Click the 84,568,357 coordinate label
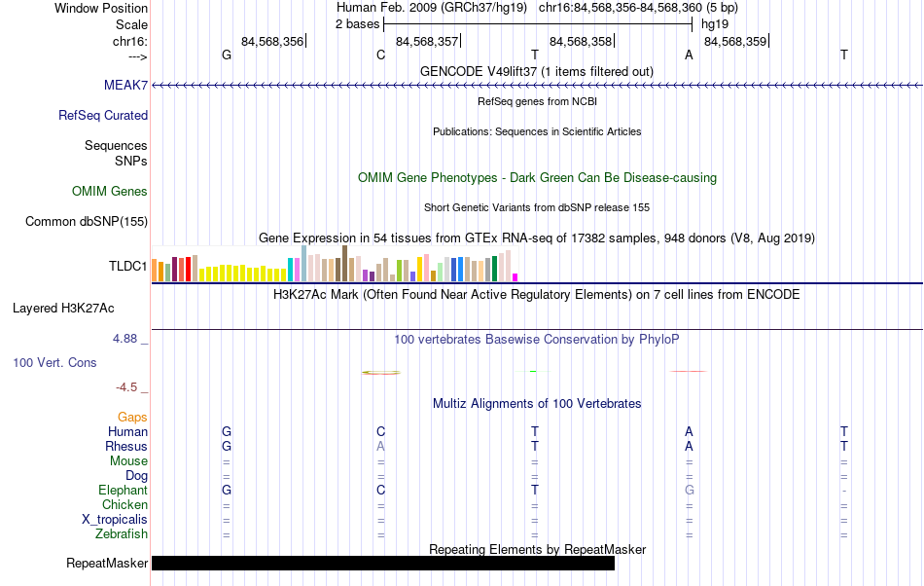The width and height of the screenshot is (924, 586). pyautogui.click(x=427, y=41)
